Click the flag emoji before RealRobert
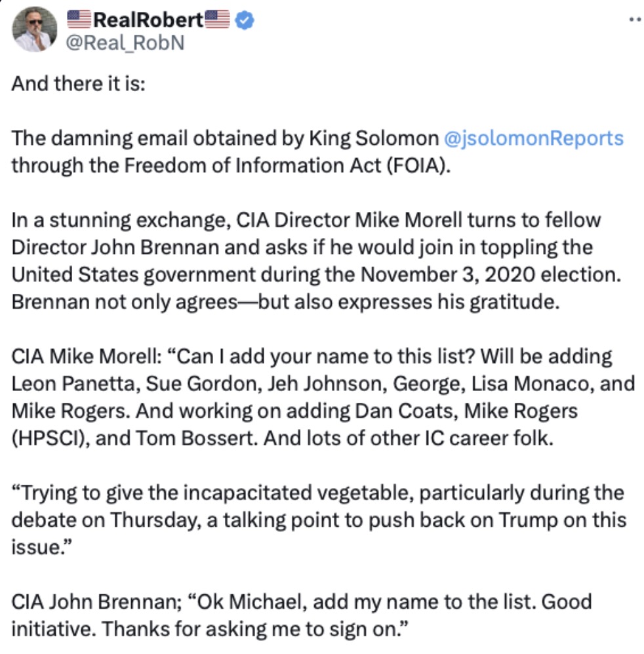 coord(80,20)
